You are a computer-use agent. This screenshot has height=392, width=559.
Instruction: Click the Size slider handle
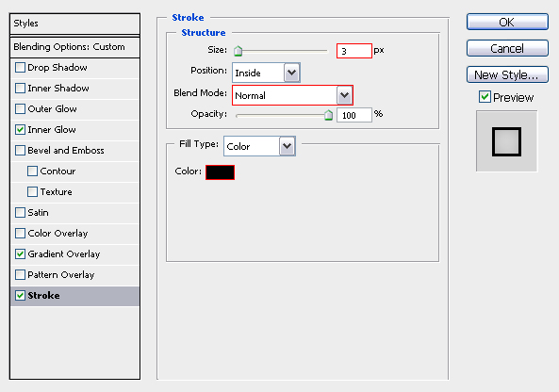point(238,51)
